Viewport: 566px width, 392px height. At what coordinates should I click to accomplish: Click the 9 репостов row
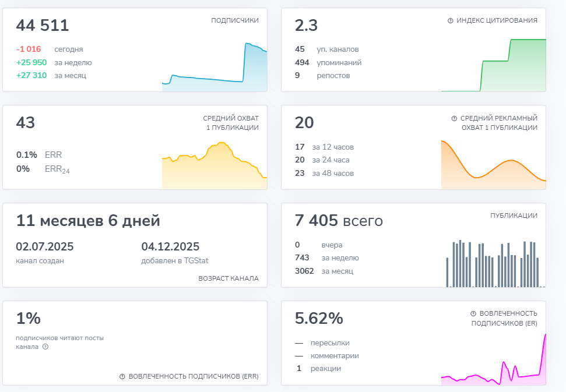tap(322, 76)
